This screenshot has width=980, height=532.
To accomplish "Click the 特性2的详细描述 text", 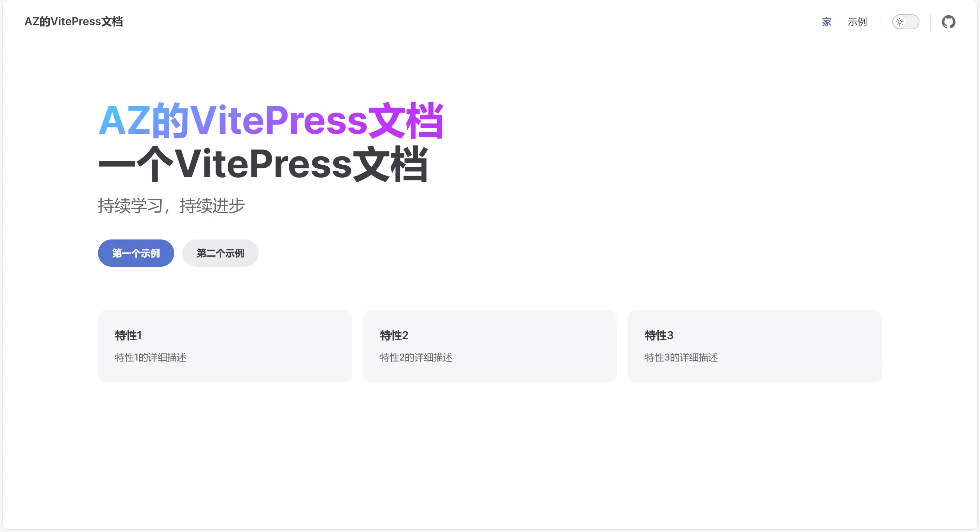I will (x=416, y=357).
